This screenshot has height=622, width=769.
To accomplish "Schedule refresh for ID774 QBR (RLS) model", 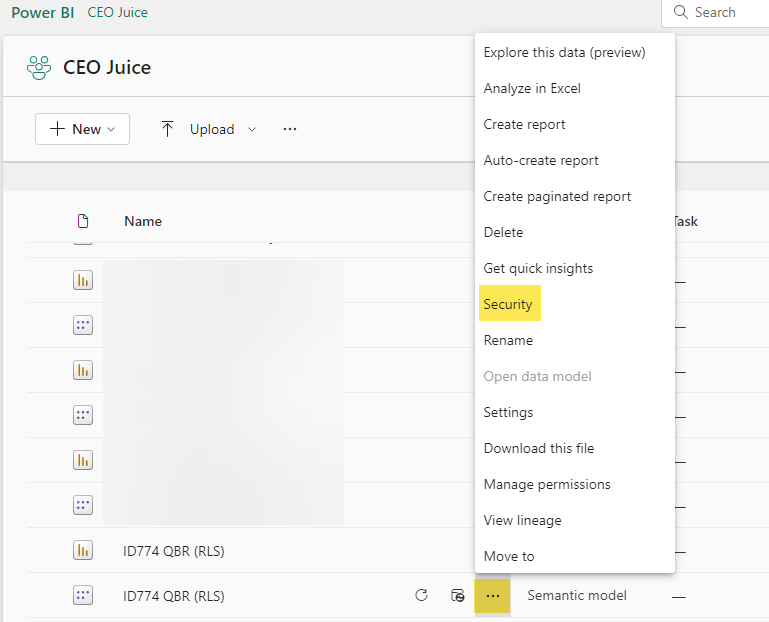I will click(x=458, y=596).
